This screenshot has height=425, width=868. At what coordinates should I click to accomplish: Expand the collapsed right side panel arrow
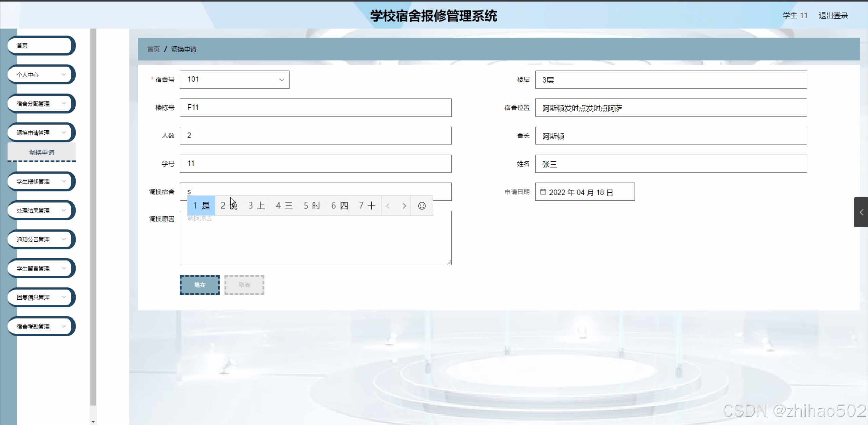click(861, 212)
